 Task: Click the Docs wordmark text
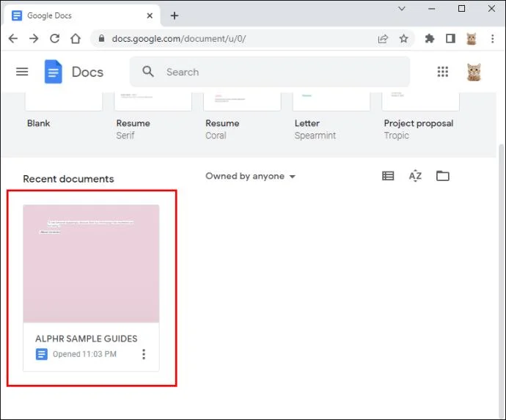pyautogui.click(x=87, y=72)
